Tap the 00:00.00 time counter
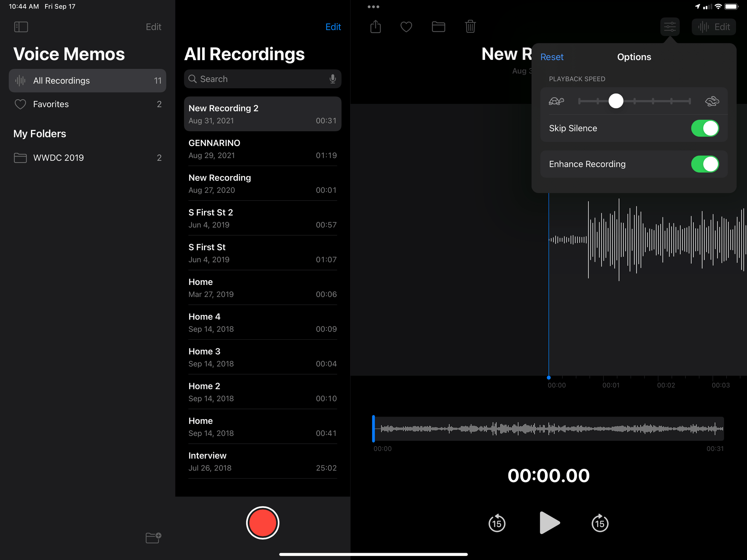 coord(549,476)
